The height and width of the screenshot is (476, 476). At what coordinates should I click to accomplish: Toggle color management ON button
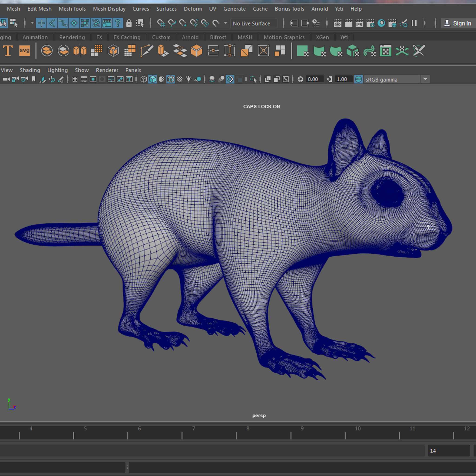pyautogui.click(x=358, y=79)
